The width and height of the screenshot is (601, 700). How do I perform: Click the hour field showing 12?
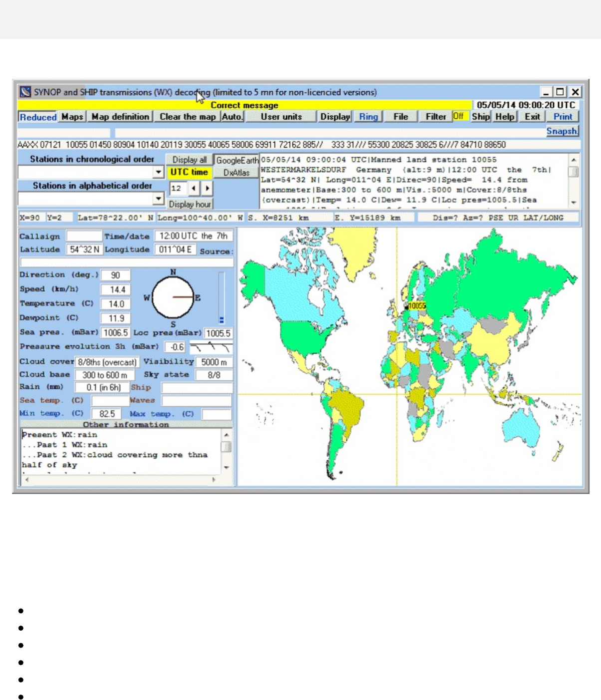click(178, 189)
